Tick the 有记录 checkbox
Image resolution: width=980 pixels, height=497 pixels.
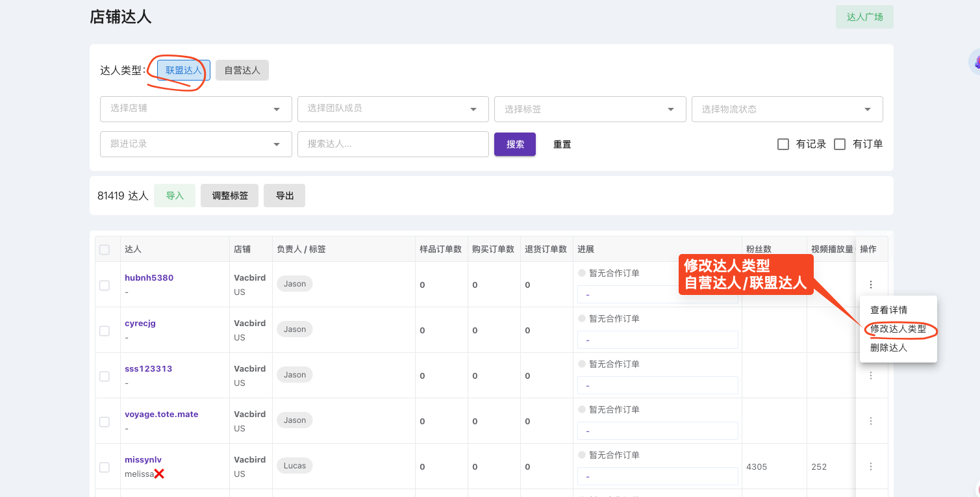pos(783,144)
